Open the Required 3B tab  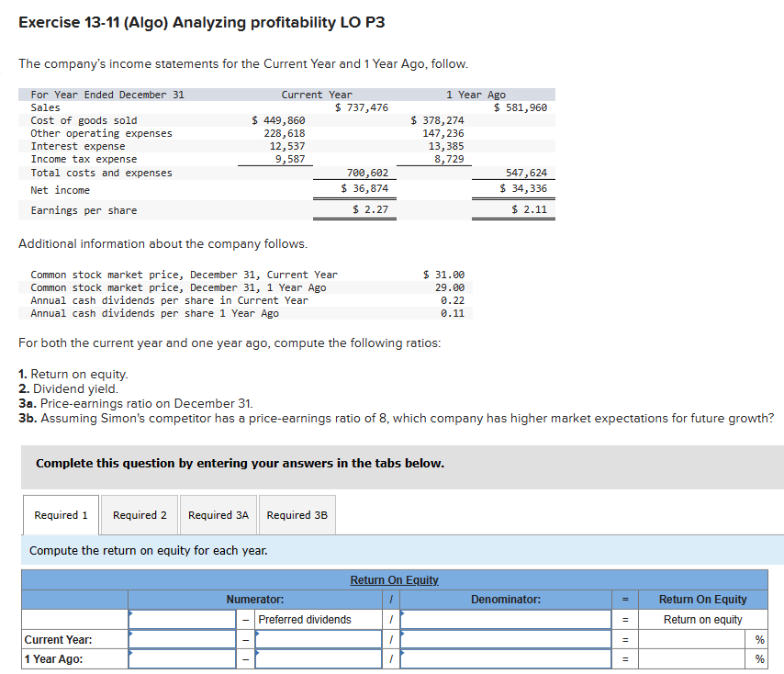click(297, 515)
